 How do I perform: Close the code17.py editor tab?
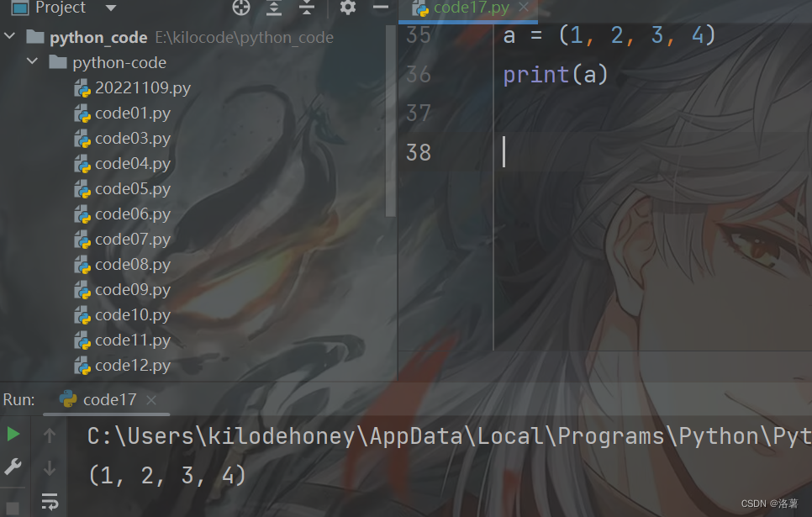[524, 8]
